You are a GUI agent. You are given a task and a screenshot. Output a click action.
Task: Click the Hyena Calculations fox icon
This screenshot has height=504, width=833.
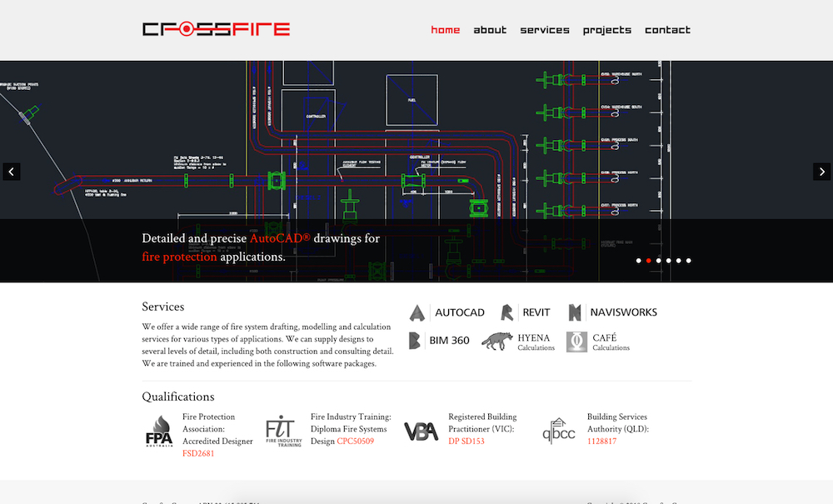[x=497, y=342]
